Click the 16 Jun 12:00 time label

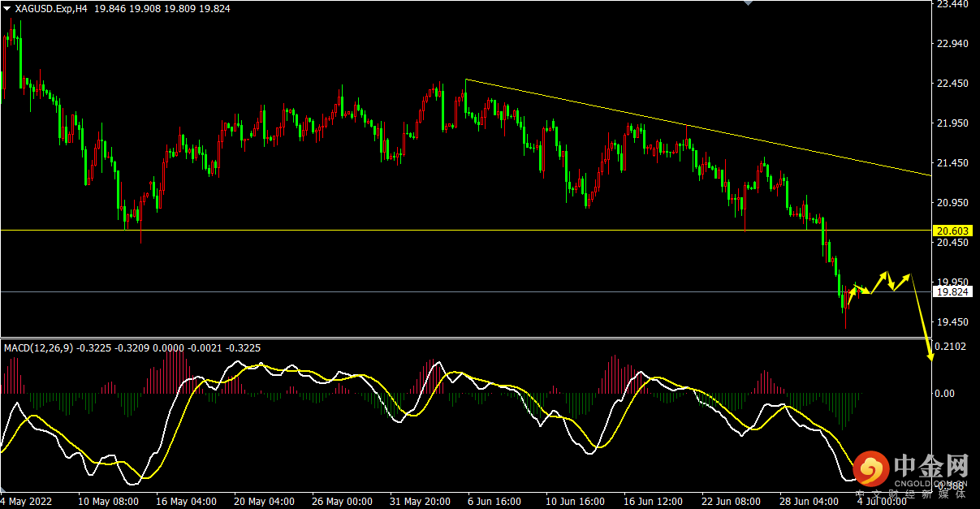click(x=654, y=502)
